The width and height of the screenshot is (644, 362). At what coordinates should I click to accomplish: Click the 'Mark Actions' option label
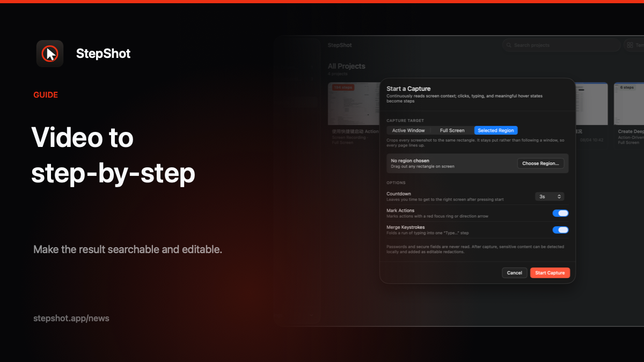click(400, 210)
